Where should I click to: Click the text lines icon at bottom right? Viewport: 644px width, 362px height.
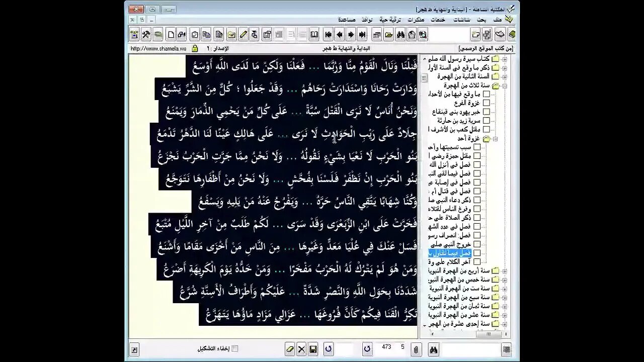(x=506, y=349)
